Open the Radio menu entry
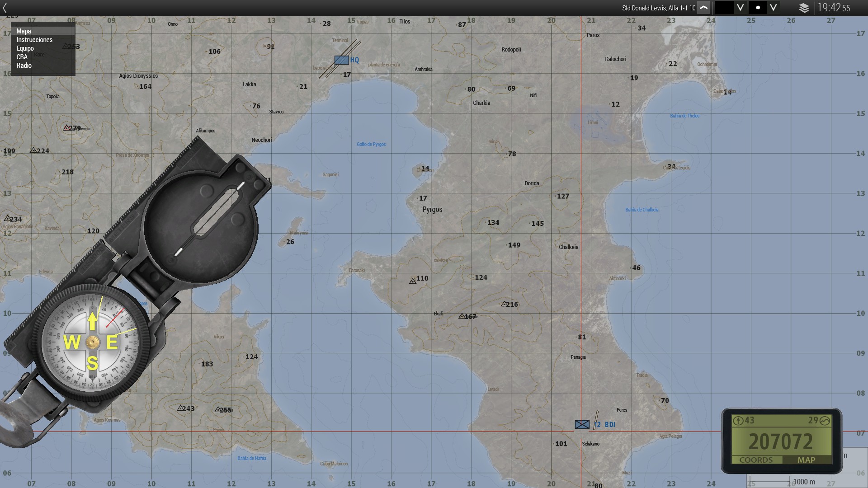This screenshot has height=488, width=868. [42, 66]
